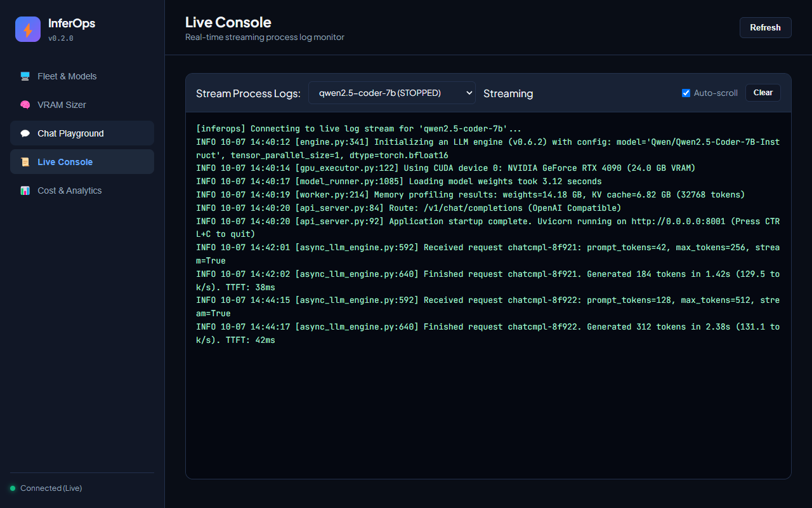
Task: Click the Chat Playground speech bubble icon
Action: coord(25,133)
